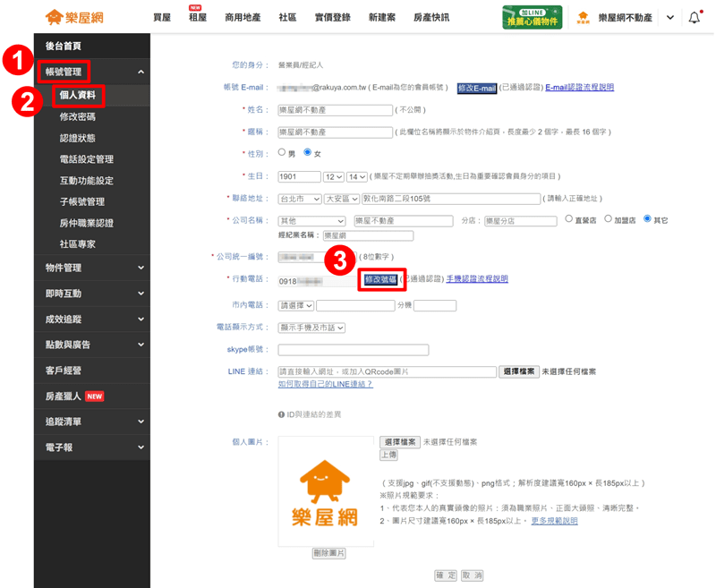Open the notification bell icon

(x=695, y=17)
